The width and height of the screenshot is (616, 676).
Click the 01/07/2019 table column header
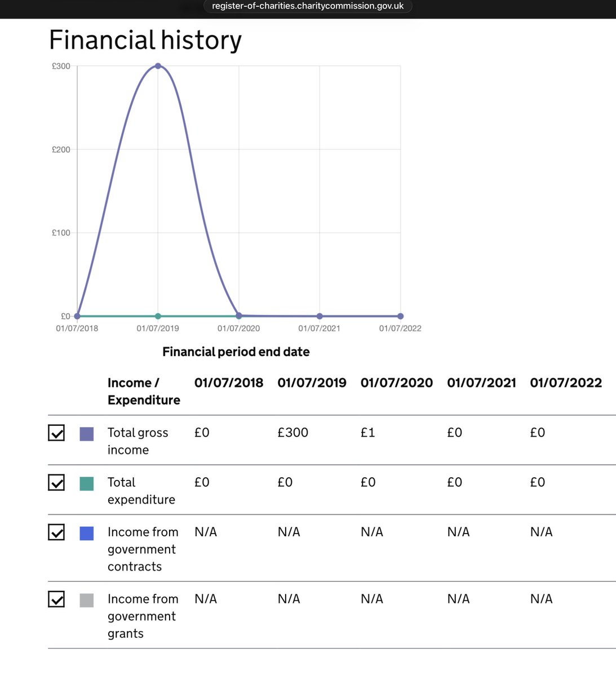pos(312,383)
